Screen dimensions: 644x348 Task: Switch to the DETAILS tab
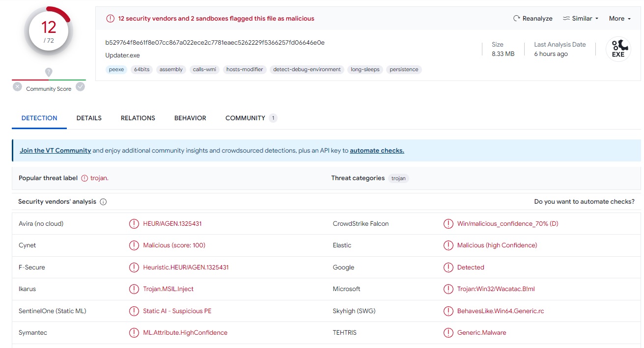click(89, 118)
